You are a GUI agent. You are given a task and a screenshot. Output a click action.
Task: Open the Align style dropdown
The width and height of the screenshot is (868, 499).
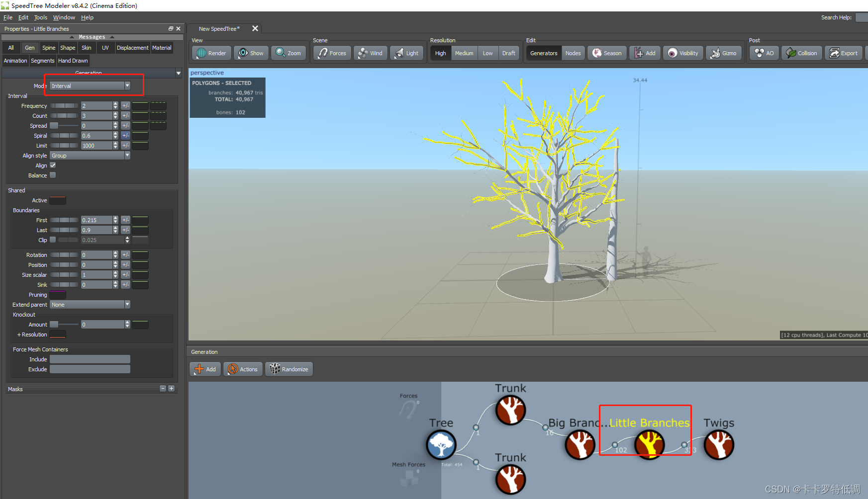point(90,155)
